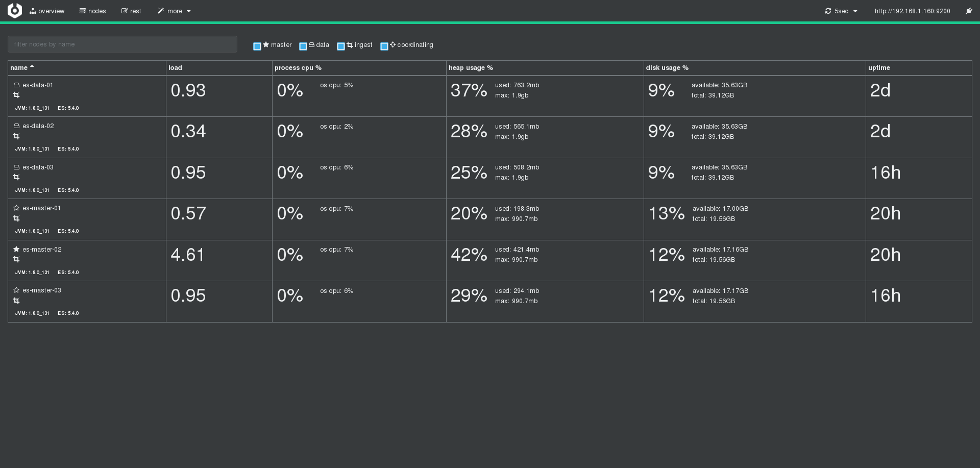Open the rest menu item
Screen dimensions: 980x468
pyautogui.click(x=131, y=11)
